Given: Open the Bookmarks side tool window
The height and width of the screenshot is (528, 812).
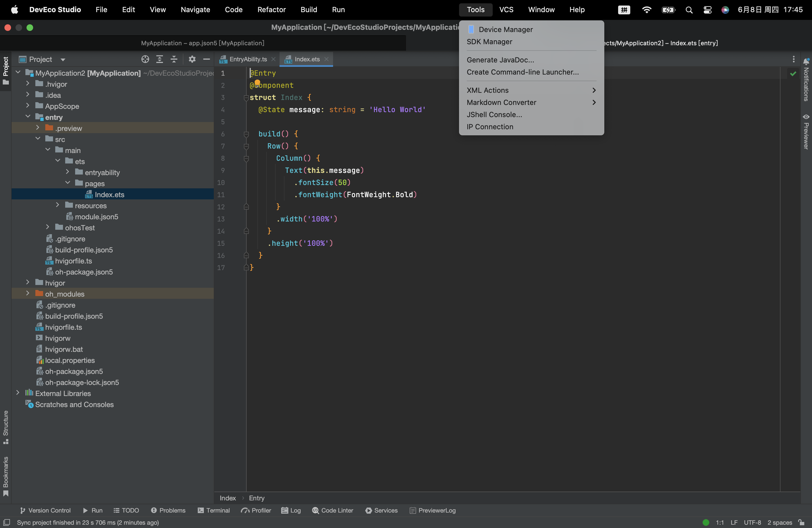Looking at the screenshot, I should pyautogui.click(x=6, y=476).
